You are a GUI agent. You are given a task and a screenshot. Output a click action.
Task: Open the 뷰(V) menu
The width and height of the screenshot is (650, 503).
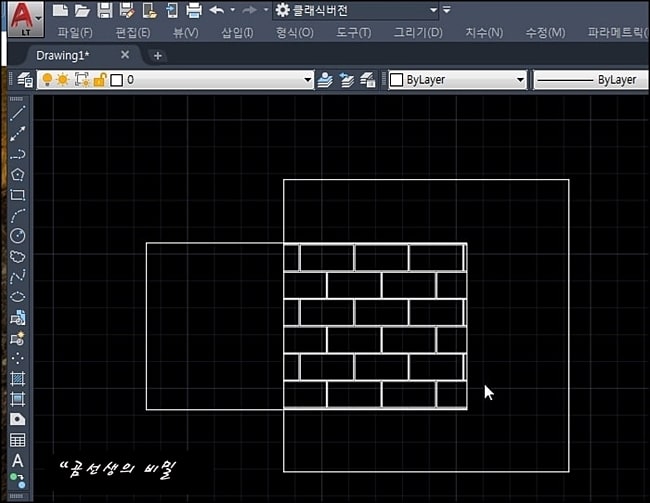(x=185, y=32)
